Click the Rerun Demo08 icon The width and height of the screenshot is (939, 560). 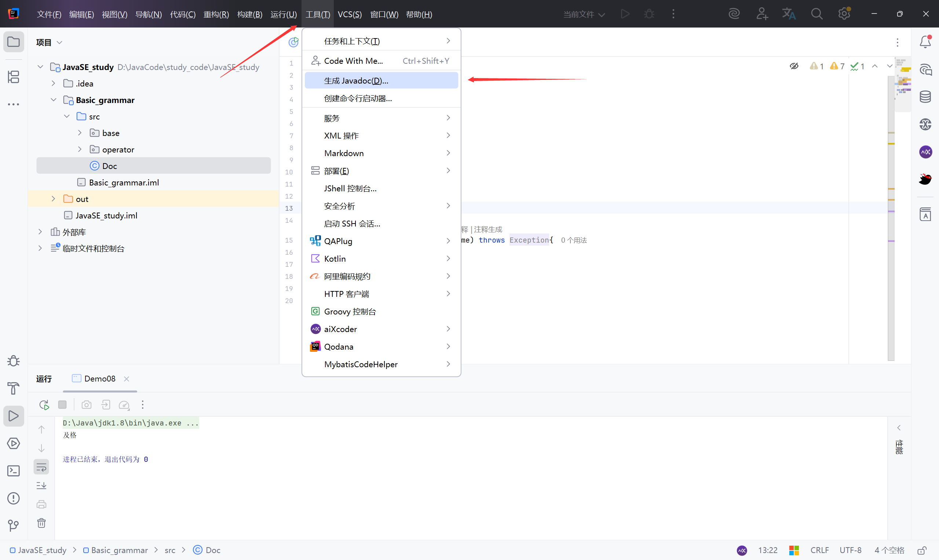click(x=44, y=405)
